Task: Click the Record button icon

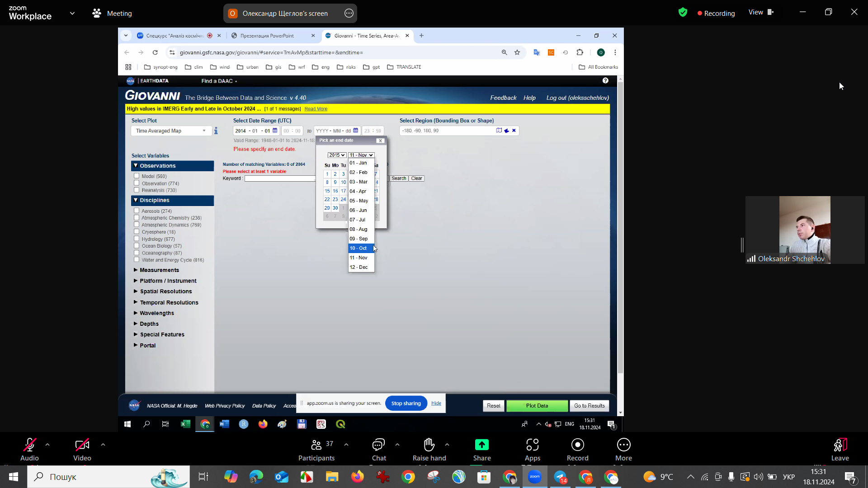Action: pyautogui.click(x=577, y=445)
